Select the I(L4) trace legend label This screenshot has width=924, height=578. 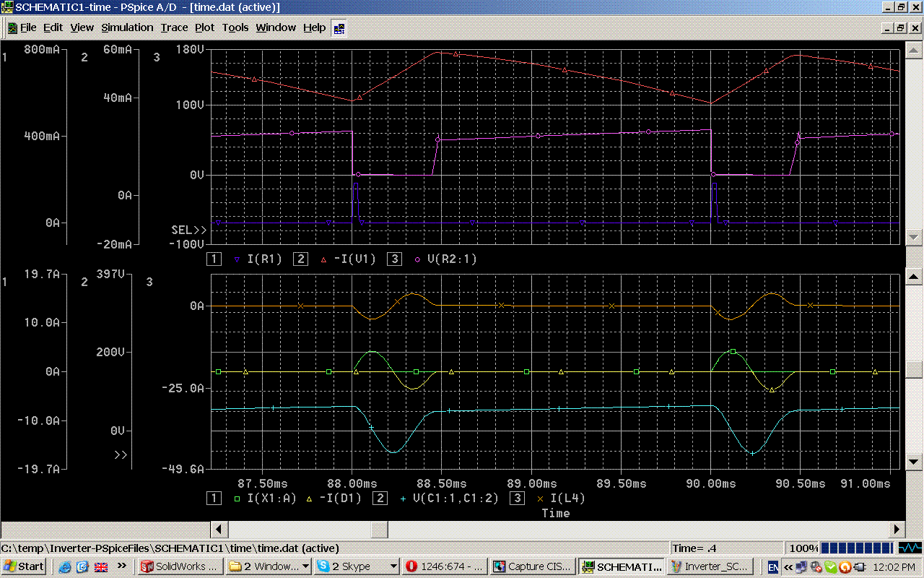pyautogui.click(x=567, y=498)
